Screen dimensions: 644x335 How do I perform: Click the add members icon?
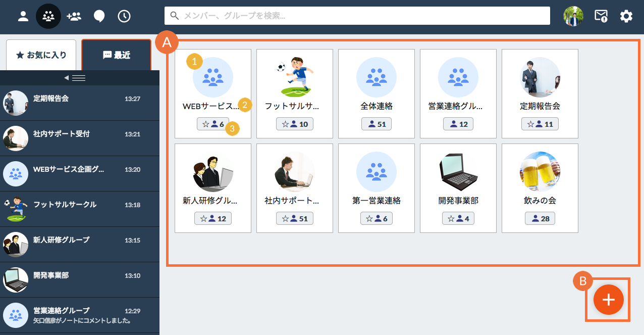[x=74, y=16]
